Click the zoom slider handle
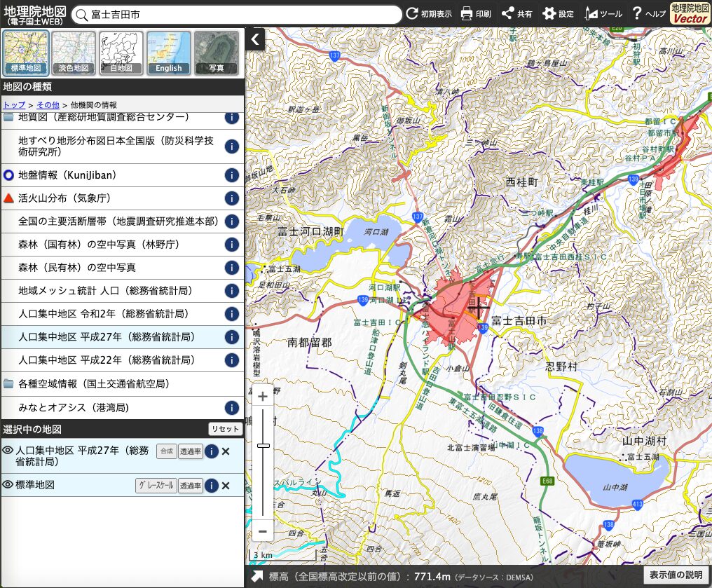Viewport: 712px width, 588px height. pyautogui.click(x=263, y=445)
